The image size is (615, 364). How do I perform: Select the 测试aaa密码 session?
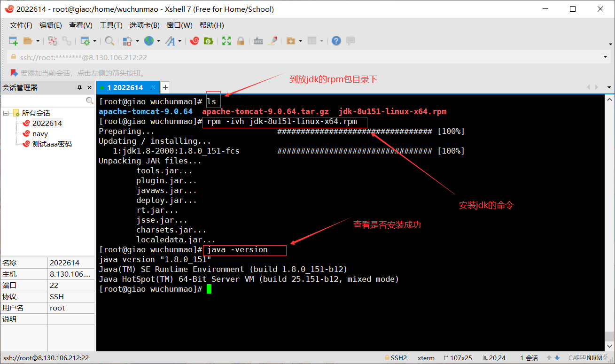pos(52,144)
